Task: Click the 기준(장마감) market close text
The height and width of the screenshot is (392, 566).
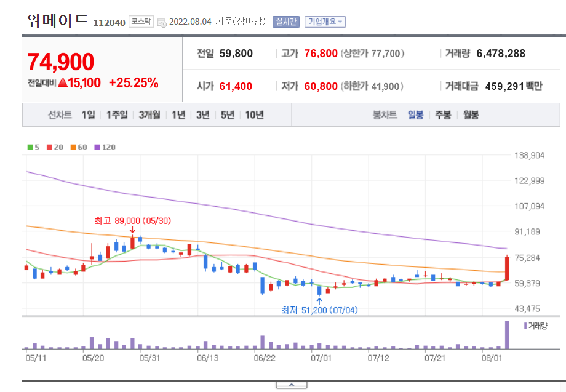Action: click(x=241, y=22)
